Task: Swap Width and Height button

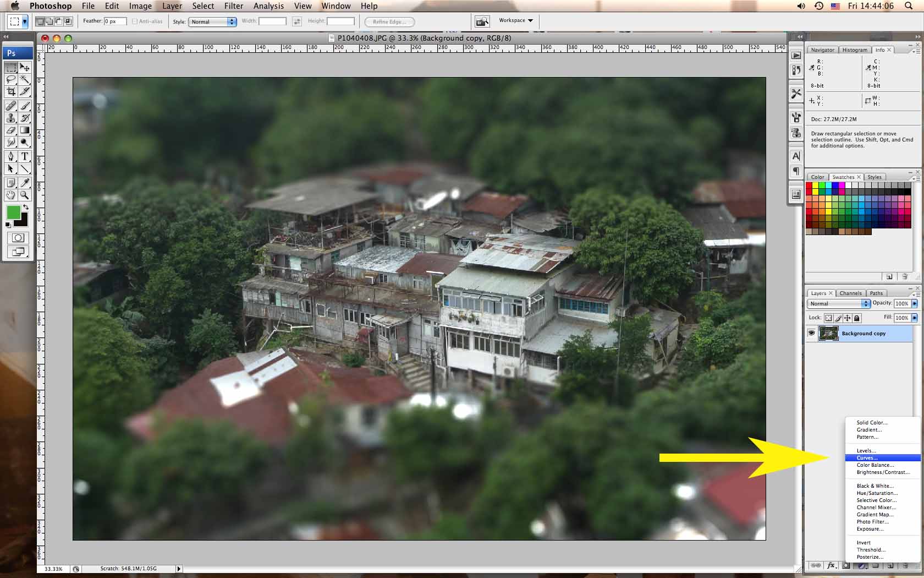Action: 297,21
